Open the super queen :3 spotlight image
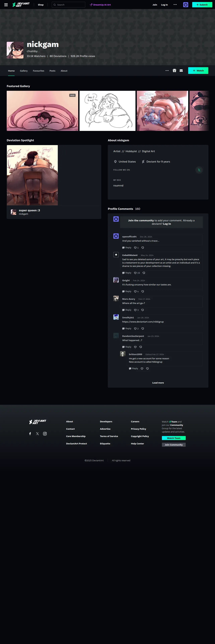The height and width of the screenshot is (644, 215). pos(32,175)
